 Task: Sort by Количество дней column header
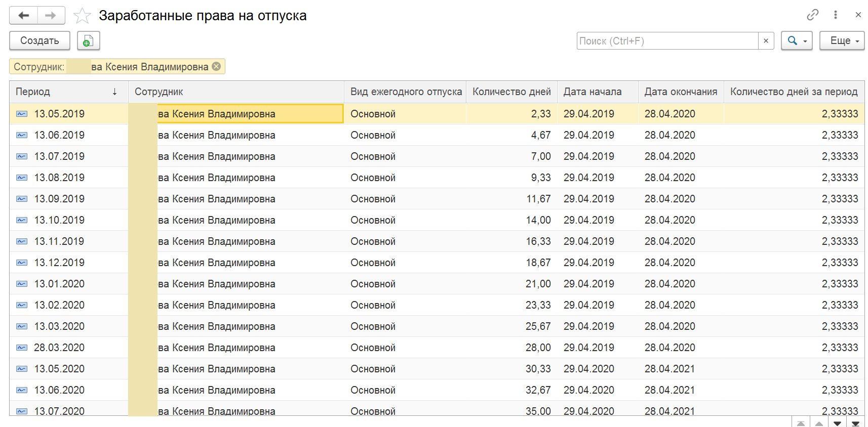(511, 92)
